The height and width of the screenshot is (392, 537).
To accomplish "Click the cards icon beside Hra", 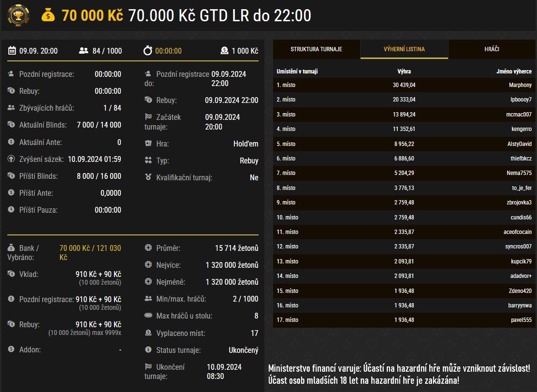I will click(x=148, y=143).
